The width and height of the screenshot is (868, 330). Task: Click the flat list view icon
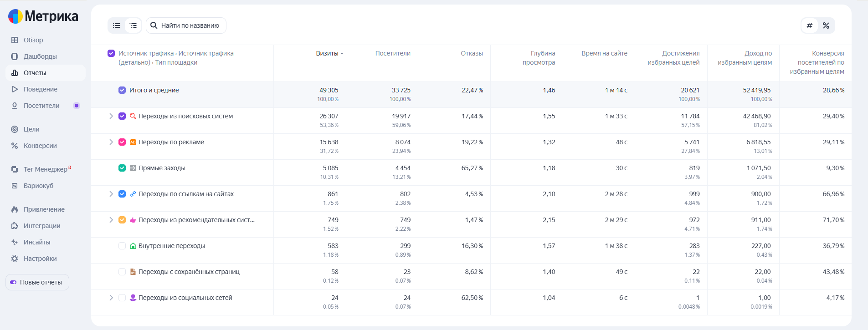pos(117,25)
